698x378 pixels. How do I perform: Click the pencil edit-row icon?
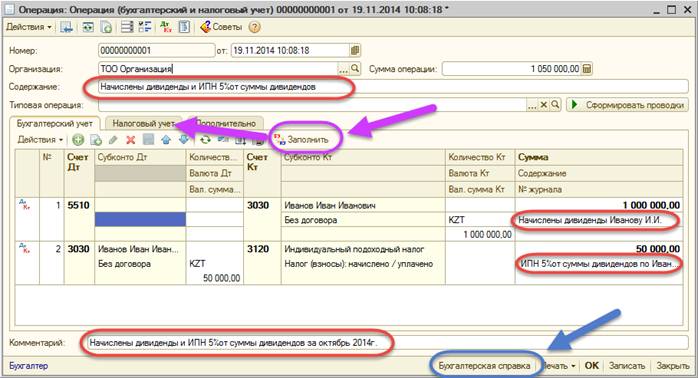coord(113,140)
